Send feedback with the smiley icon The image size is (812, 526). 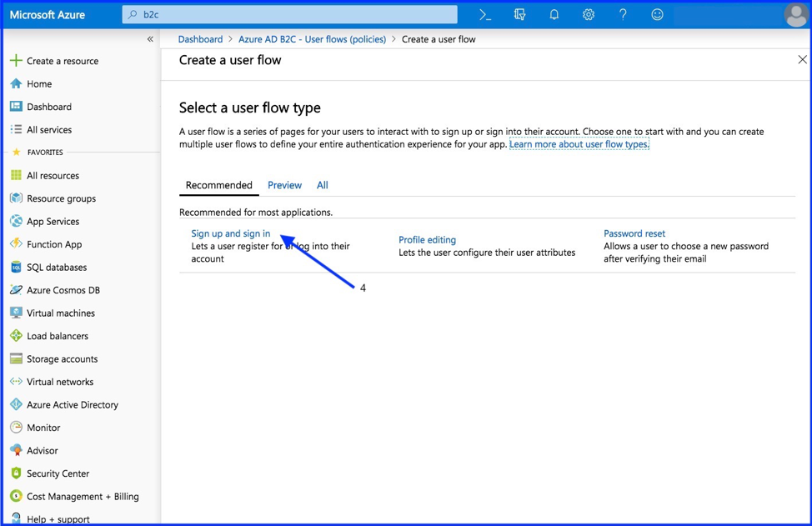pyautogui.click(x=657, y=14)
